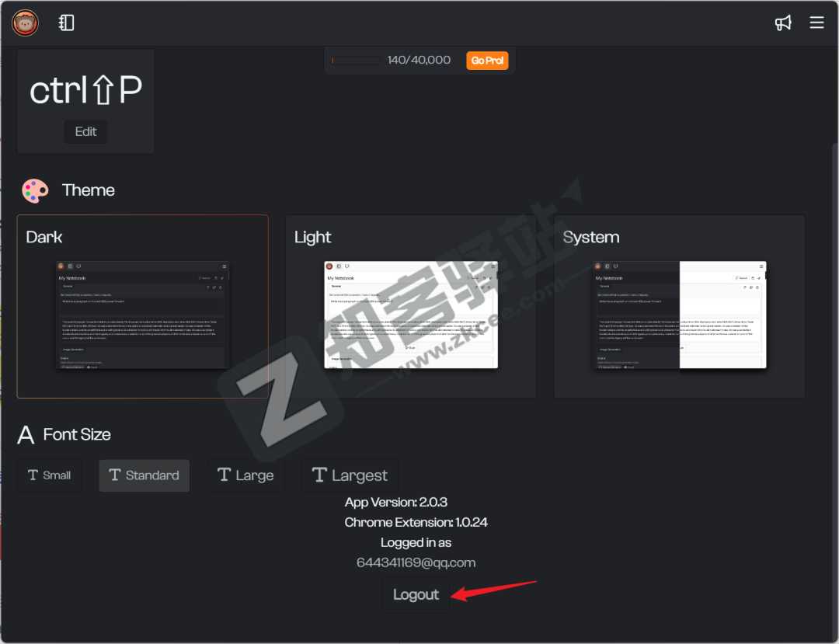Switch font size to Large

pos(245,475)
